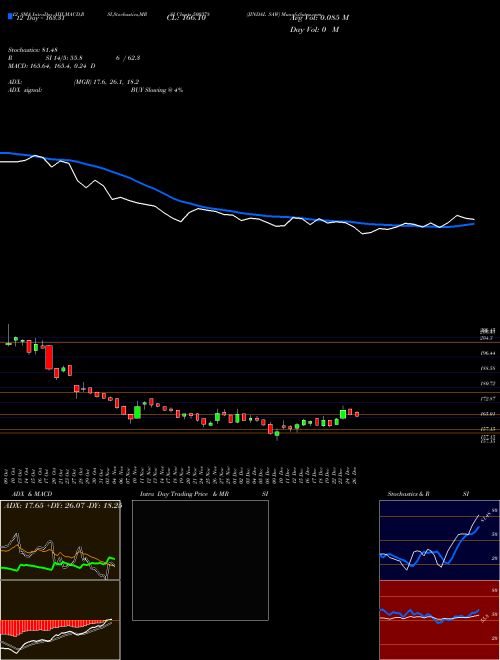Click the 204.7 price axis label

[486, 338]
